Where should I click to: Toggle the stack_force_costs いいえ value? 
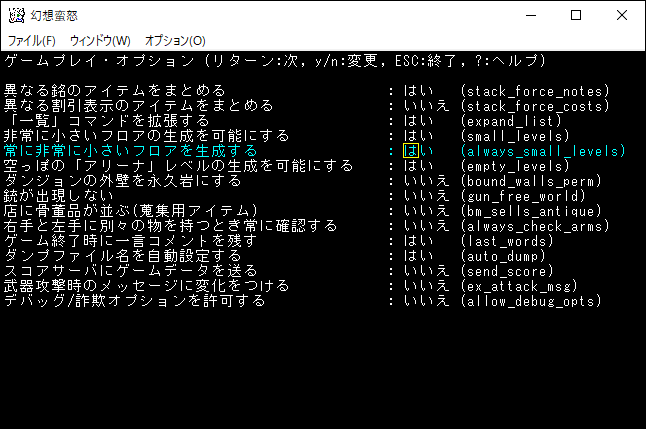point(426,106)
